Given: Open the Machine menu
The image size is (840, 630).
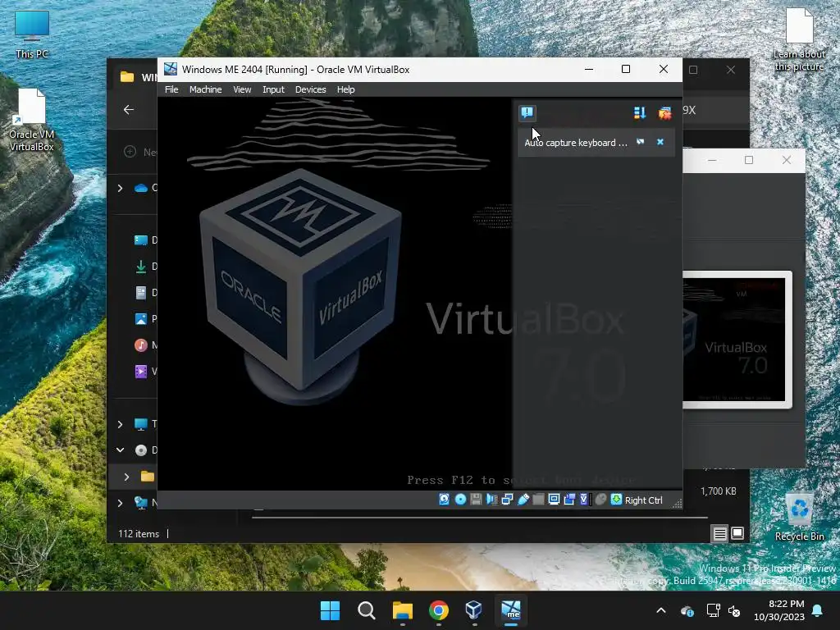Looking at the screenshot, I should [205, 89].
